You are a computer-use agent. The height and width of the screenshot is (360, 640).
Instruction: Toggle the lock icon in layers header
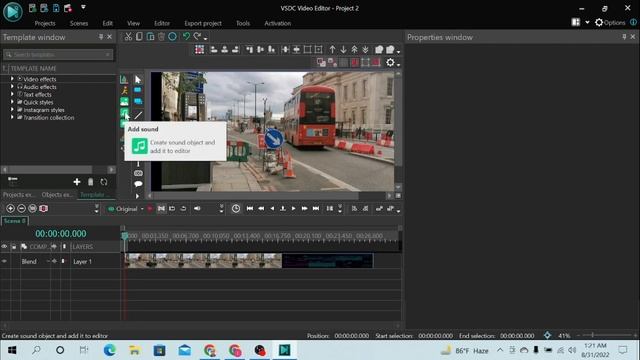point(14,247)
